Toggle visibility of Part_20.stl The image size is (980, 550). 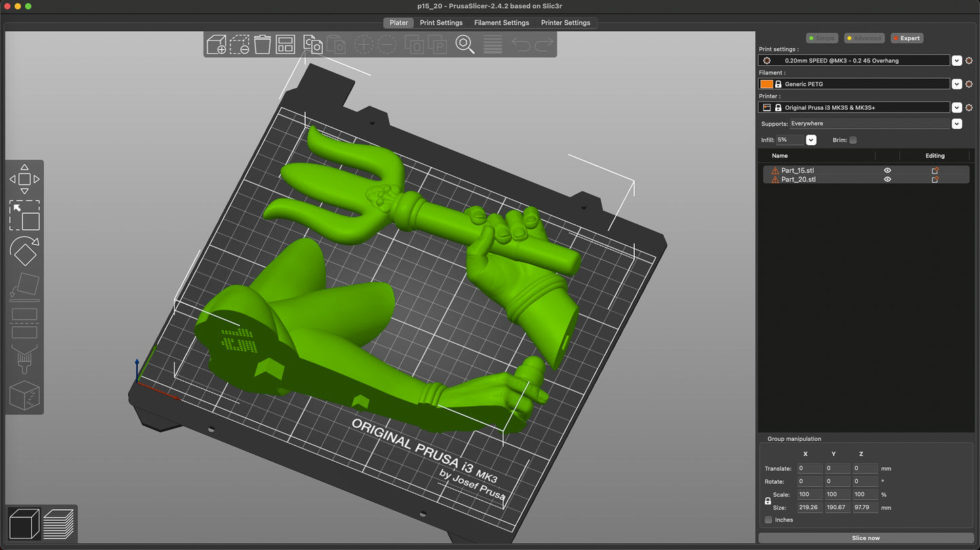coord(887,180)
